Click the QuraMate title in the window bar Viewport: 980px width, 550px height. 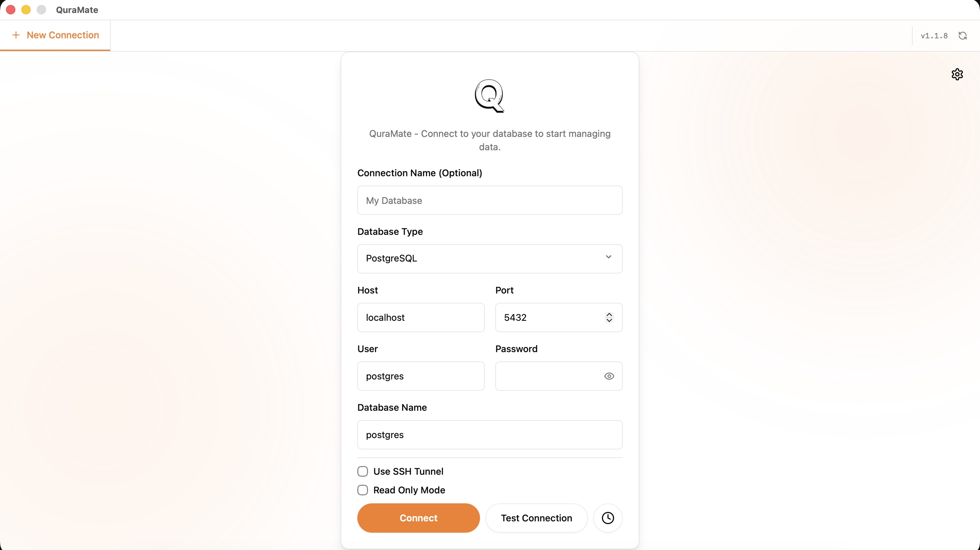[x=77, y=10]
